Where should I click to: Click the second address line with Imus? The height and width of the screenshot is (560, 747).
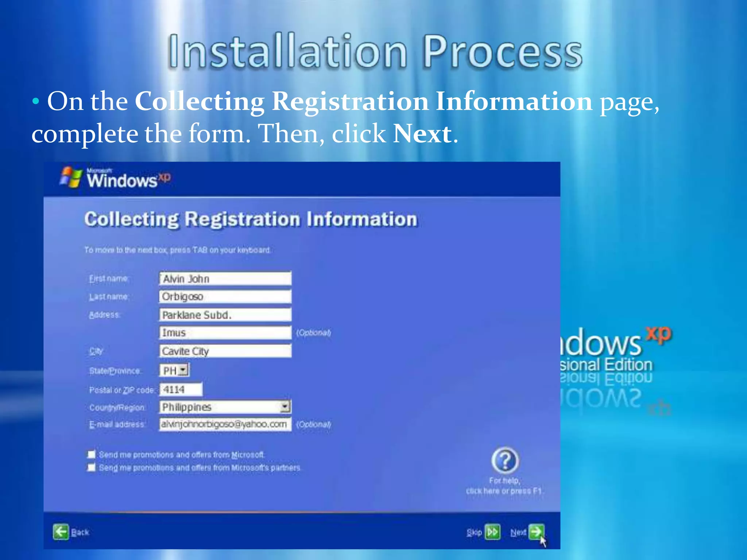click(x=225, y=332)
